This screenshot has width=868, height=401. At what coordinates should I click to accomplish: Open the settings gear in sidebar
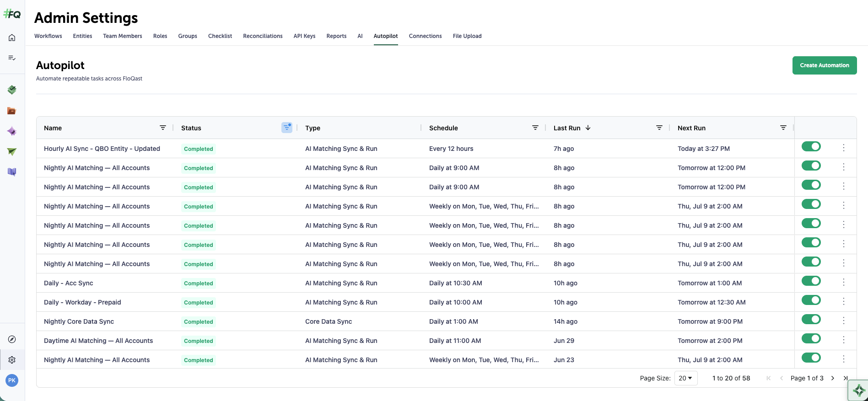pyautogui.click(x=12, y=360)
